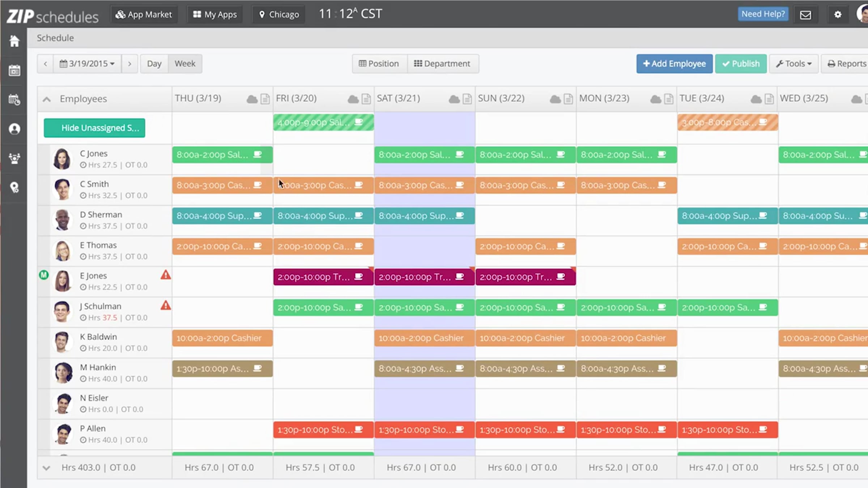Click the calendar icon in left sidebar

pyautogui.click(x=14, y=70)
